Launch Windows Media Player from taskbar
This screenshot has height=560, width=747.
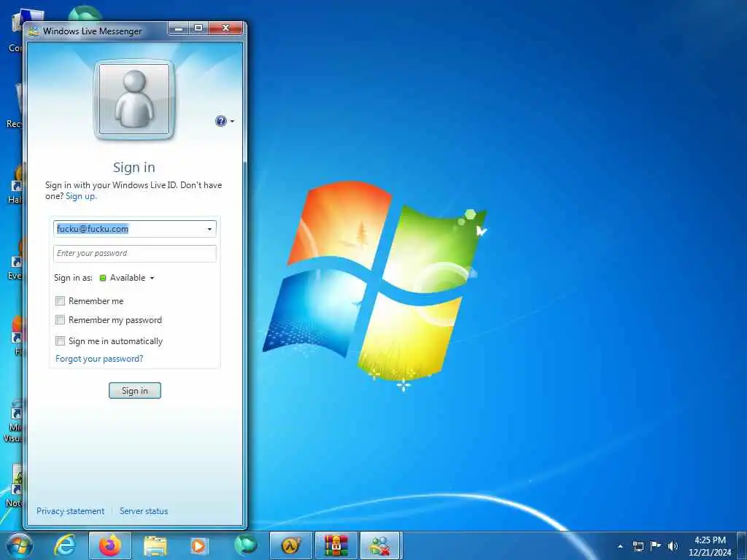pos(198,545)
